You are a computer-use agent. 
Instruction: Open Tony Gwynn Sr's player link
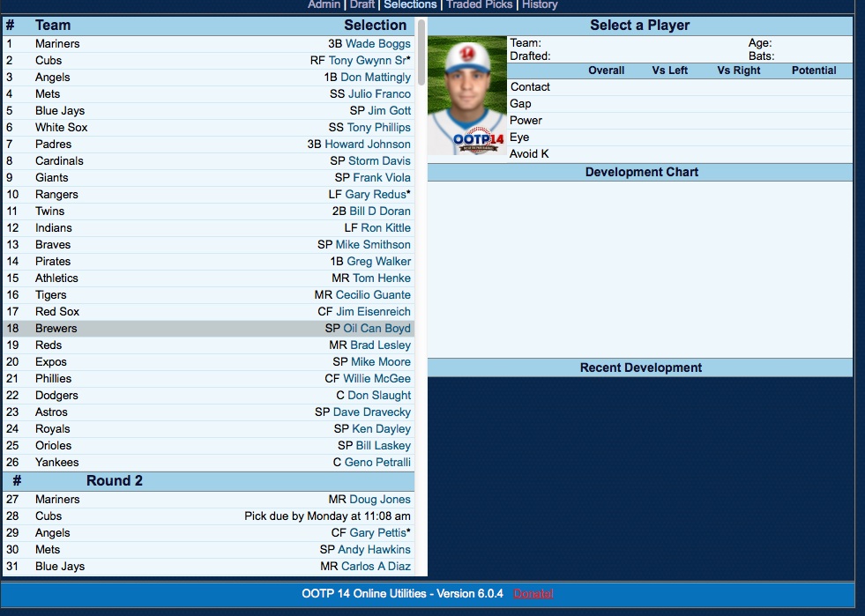367,61
